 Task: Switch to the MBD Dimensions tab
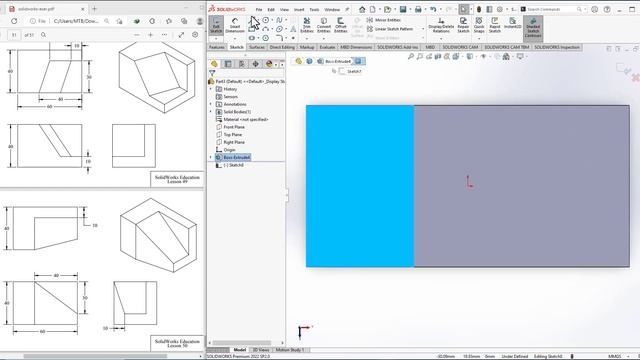click(x=356, y=47)
